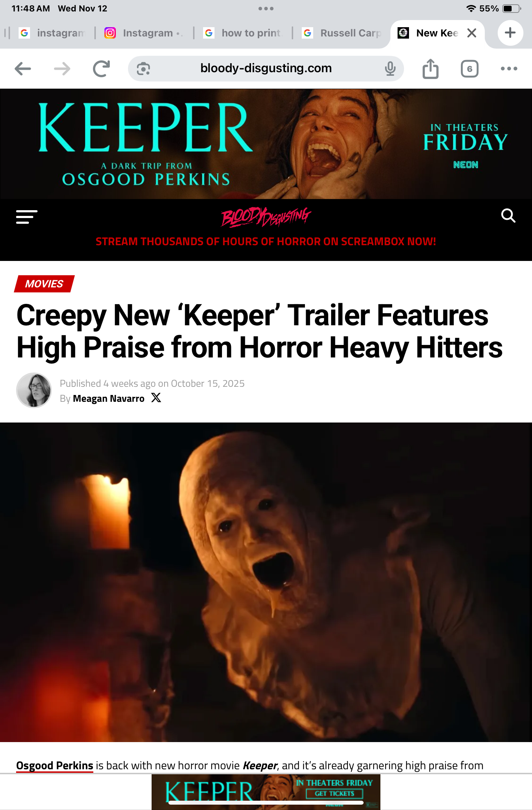The image size is (532, 810).
Task: Click the bloody-disgusting.com address field
Action: coord(266,68)
